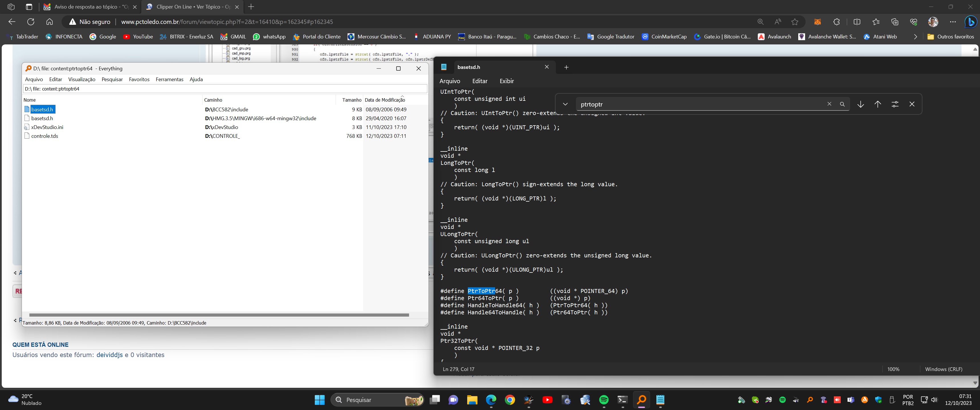Click the horizontal scrollbar in the Everything results
The height and width of the screenshot is (410, 980).
click(219, 315)
